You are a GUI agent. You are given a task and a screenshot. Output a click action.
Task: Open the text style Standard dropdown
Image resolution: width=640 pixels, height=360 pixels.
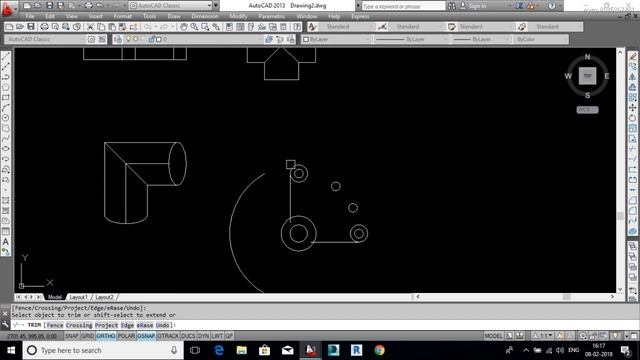[x=345, y=27]
